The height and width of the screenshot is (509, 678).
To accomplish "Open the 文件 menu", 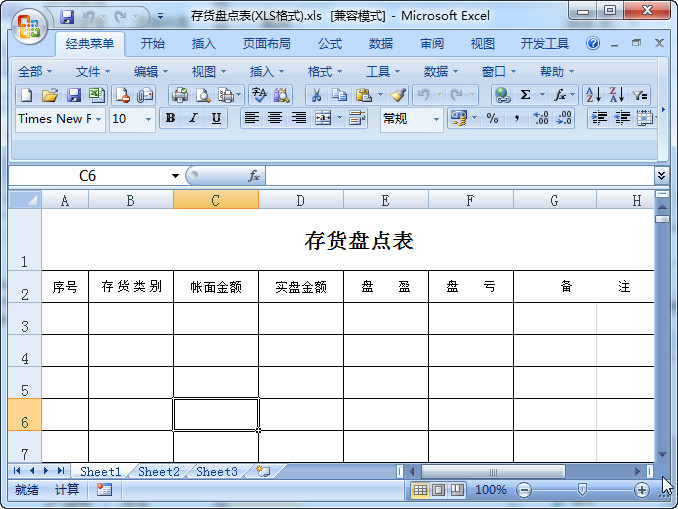I will [93, 71].
